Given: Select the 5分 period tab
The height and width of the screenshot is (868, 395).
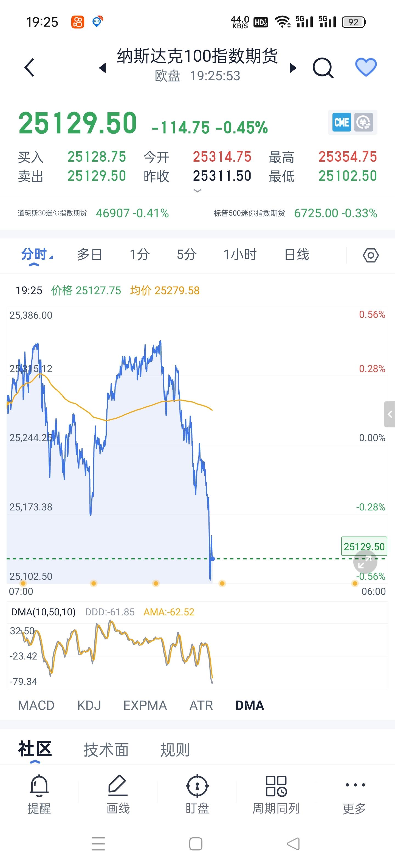Looking at the screenshot, I should pos(187,255).
